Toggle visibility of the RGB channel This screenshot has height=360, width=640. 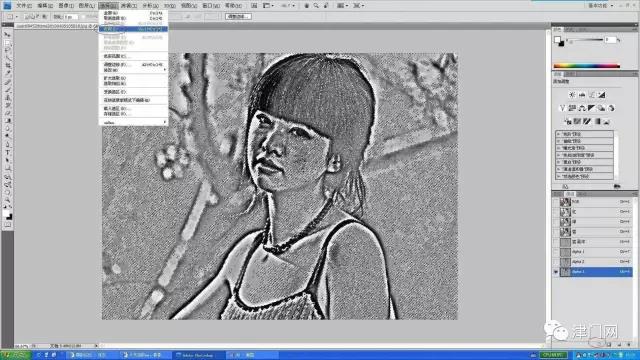pos(556,202)
